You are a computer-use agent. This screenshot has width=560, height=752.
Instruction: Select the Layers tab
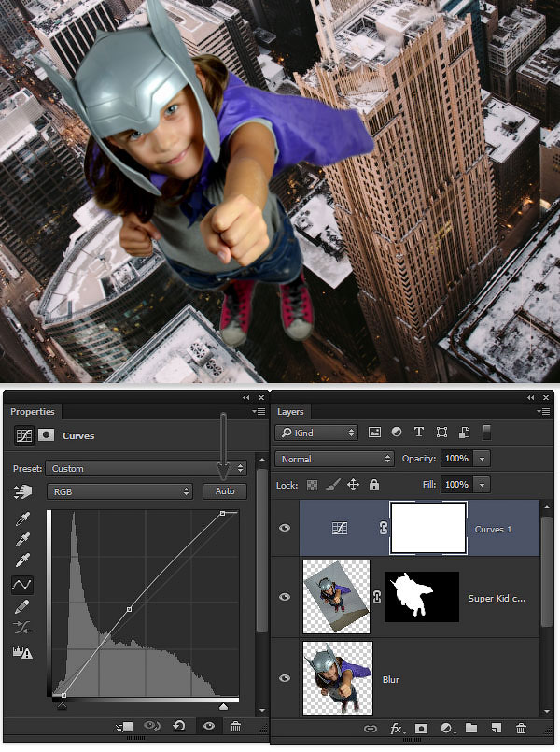[290, 411]
